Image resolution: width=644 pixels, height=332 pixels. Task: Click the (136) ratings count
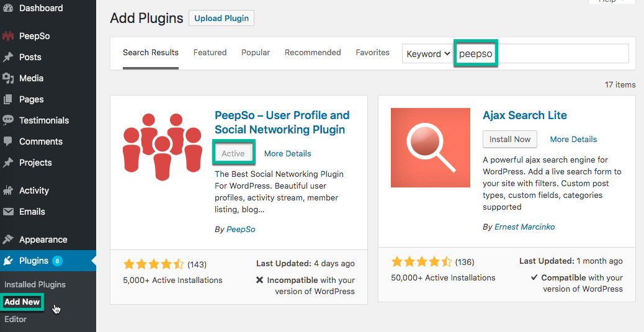click(465, 262)
